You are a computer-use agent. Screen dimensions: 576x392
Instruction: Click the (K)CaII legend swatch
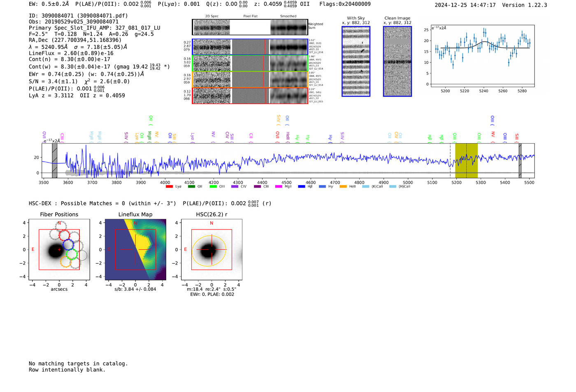365,186
